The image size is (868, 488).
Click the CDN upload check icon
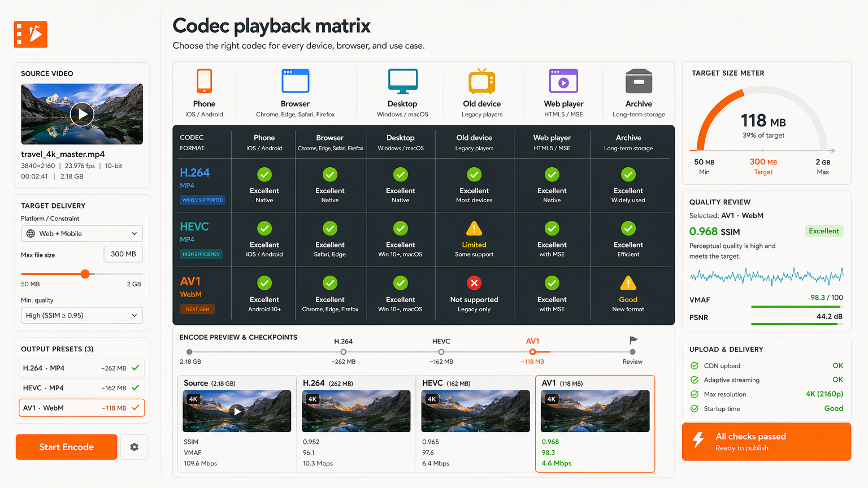pyautogui.click(x=694, y=365)
